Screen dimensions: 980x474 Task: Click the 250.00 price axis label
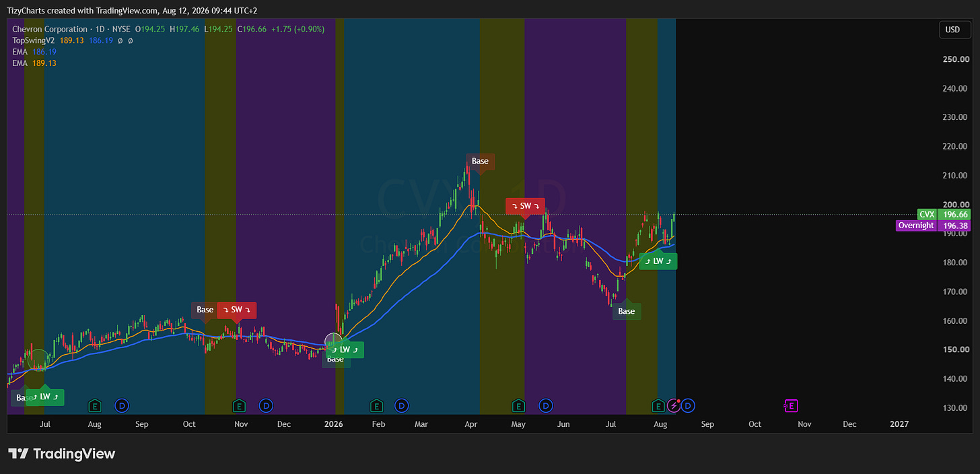(956, 59)
